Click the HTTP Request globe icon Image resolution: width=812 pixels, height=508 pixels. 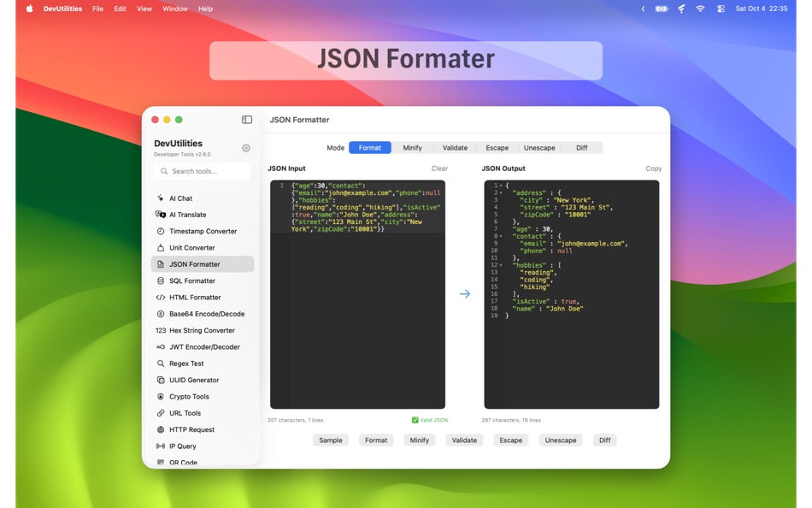coord(161,429)
